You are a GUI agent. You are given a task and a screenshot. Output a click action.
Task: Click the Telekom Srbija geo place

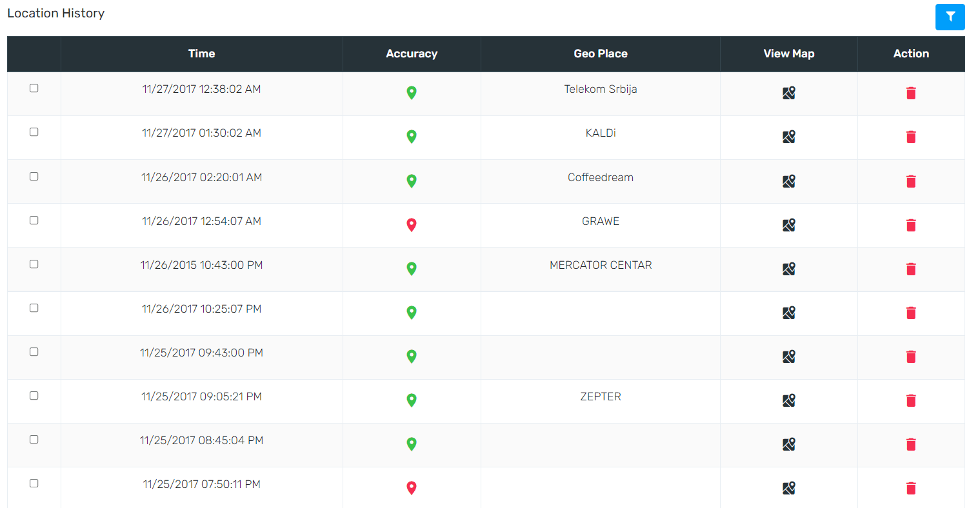[601, 90]
